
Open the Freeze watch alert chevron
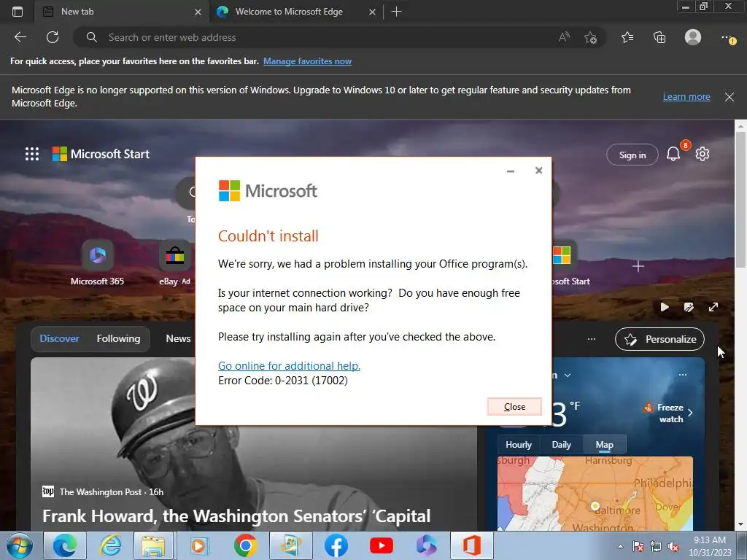tap(690, 413)
